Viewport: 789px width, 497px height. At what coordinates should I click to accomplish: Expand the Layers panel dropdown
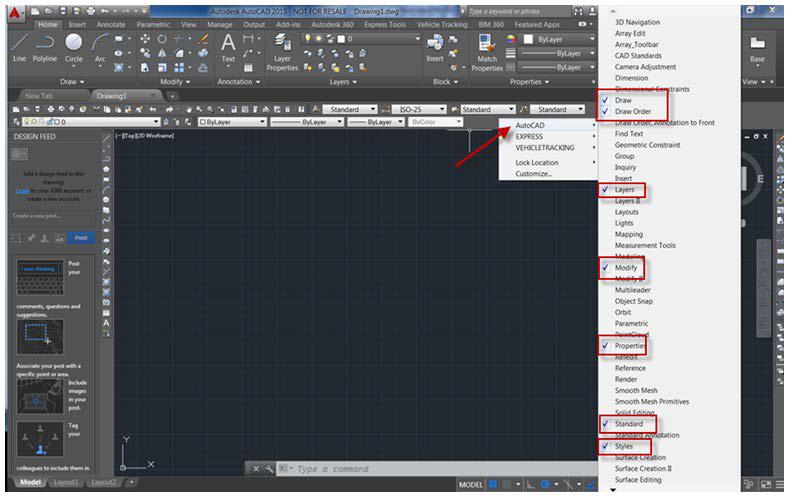click(343, 81)
